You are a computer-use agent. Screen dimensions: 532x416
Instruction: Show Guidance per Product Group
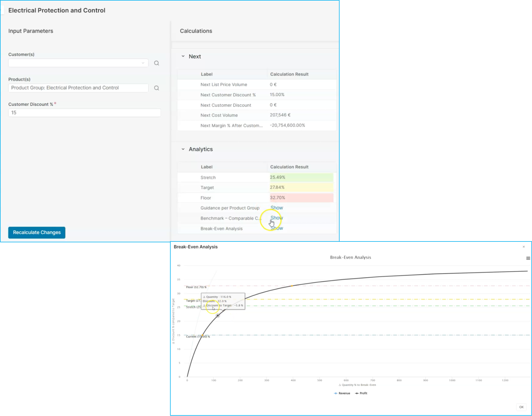(277, 208)
